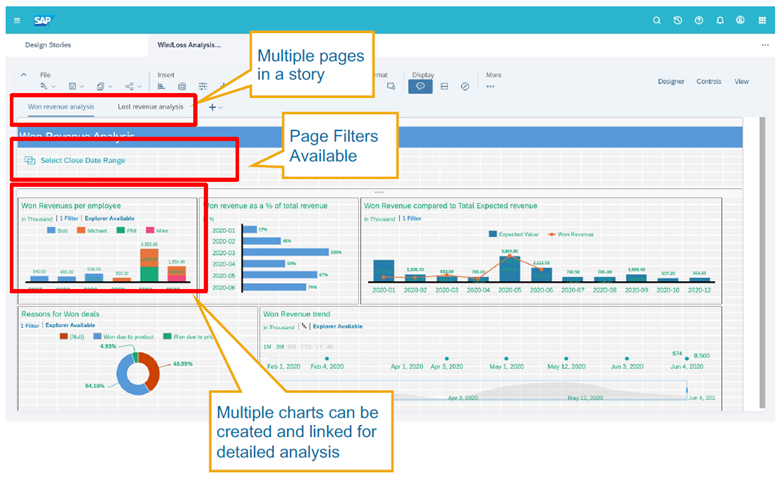Open the Copy dropdown
The width and height of the screenshot is (780, 478).
(104, 87)
